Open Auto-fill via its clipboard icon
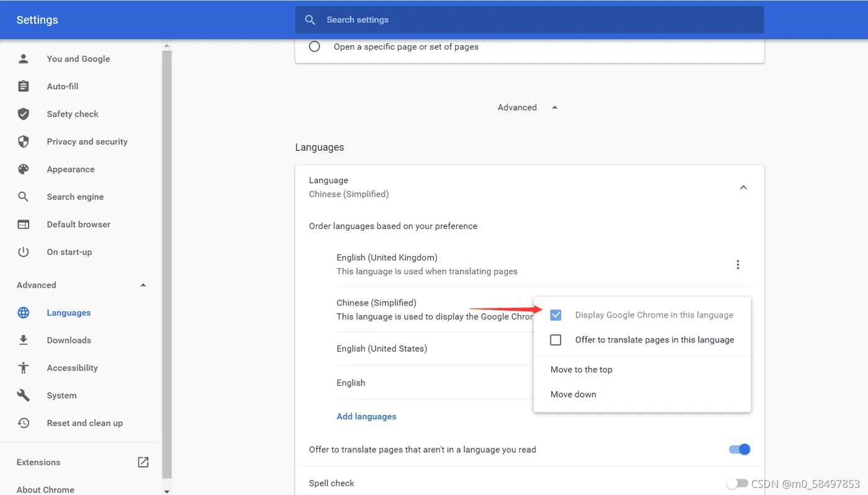This screenshot has height=495, width=868. (x=24, y=86)
